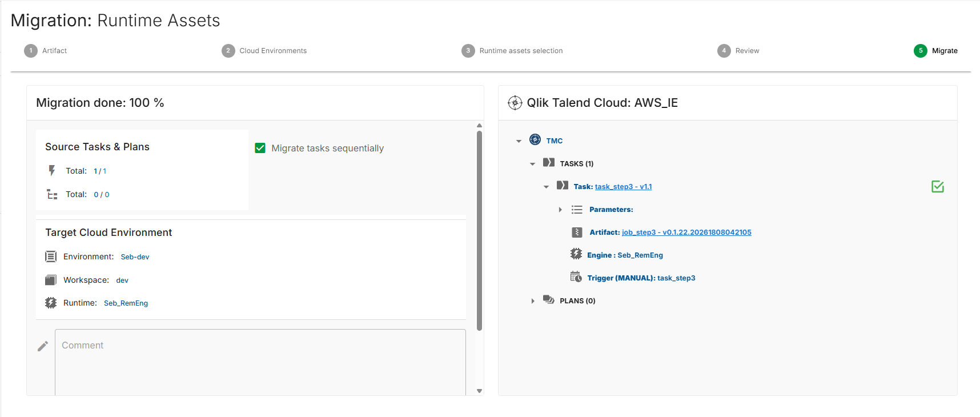Open artifact job_step3 version link

pos(686,232)
